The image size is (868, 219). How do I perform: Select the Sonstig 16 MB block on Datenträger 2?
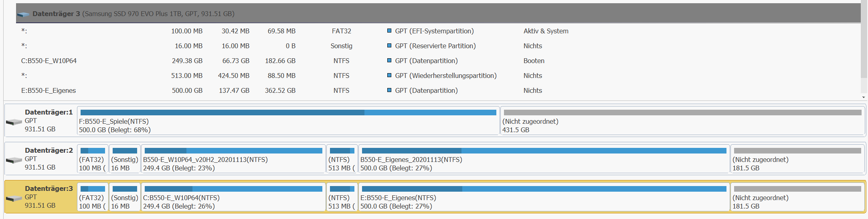coord(125,159)
